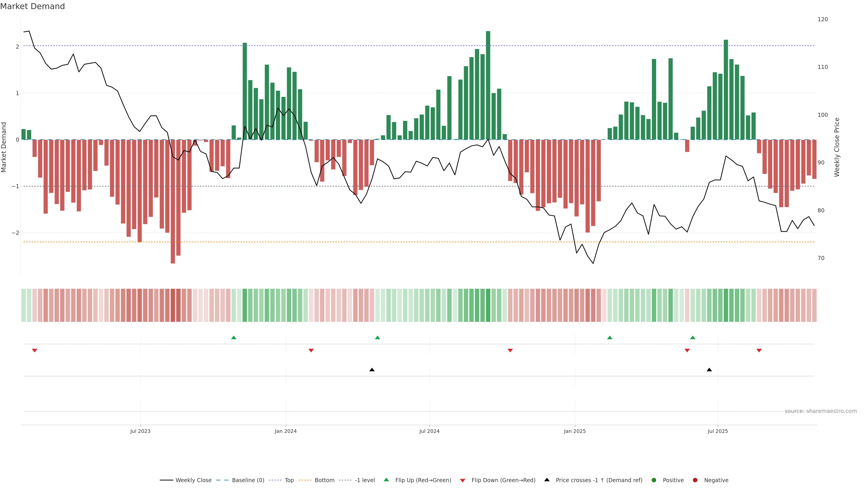Click the green Positive legend dot
This screenshot has height=488, width=868.
pos(654,480)
